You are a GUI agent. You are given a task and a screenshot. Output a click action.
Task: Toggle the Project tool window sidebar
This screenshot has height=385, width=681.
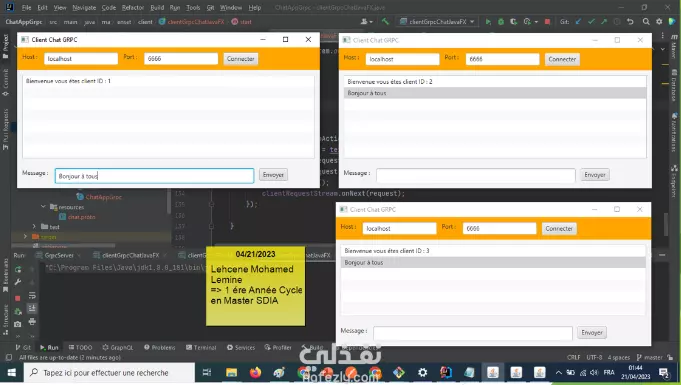click(6, 46)
